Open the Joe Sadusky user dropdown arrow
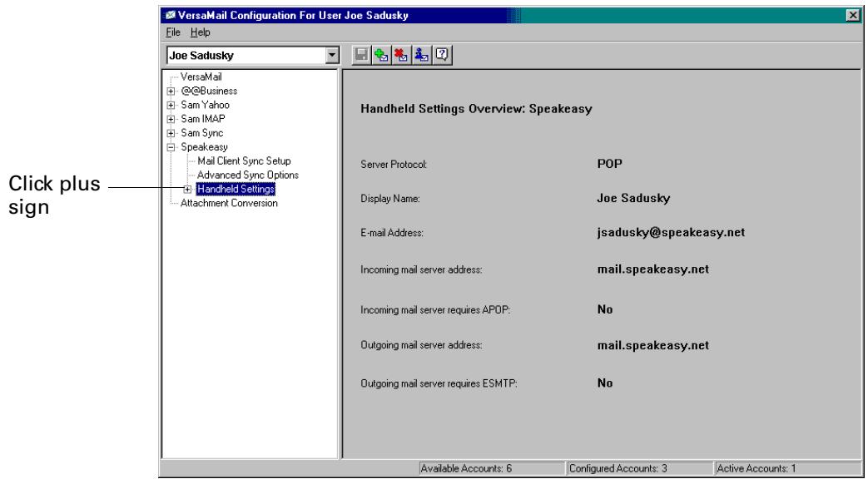Image resolution: width=868 pixels, height=479 pixels. click(332, 56)
